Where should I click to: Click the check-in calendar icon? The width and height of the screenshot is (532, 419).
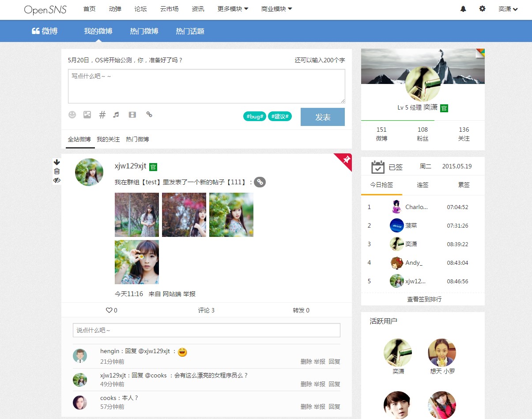point(378,167)
